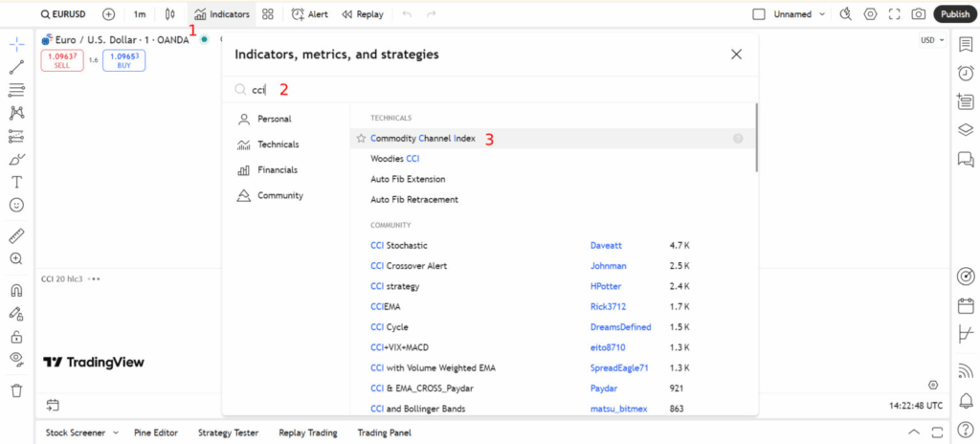Expand the Unnamed layout dropdown
Image resolution: width=980 pixels, height=444 pixels.
coord(820,14)
